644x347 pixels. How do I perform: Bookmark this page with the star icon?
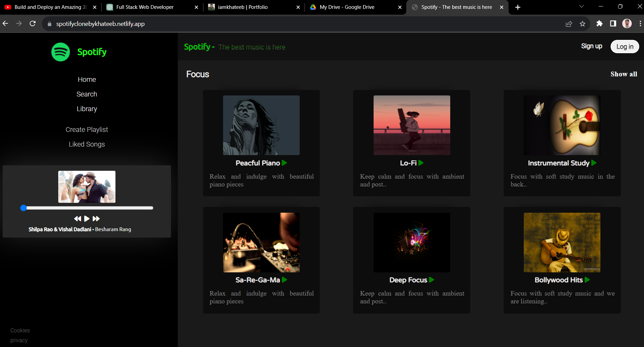coord(582,24)
